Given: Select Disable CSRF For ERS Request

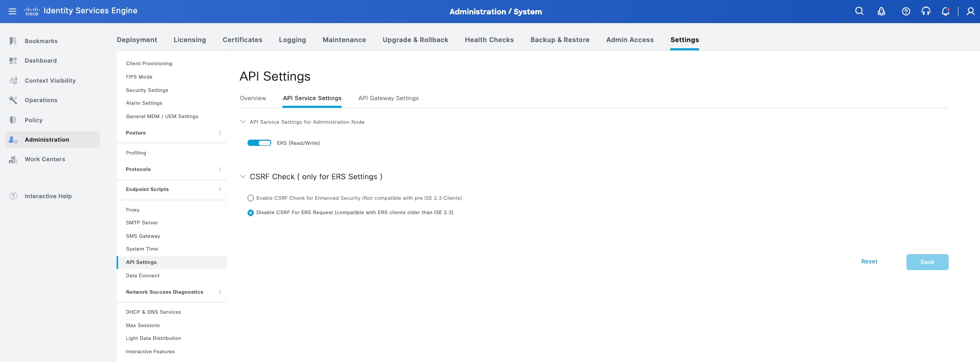Looking at the screenshot, I should click(251, 213).
